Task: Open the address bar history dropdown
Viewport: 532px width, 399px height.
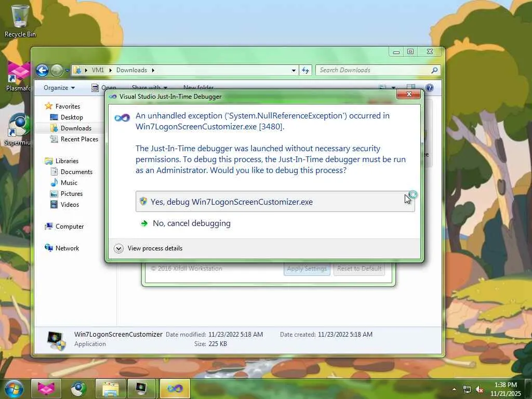Action: 294,70
